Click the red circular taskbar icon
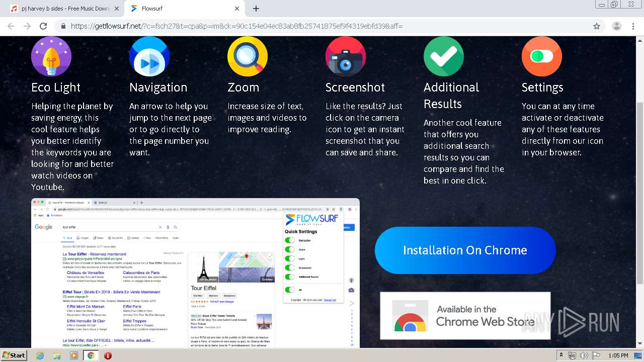Image resolution: width=644 pixels, height=362 pixels. tap(108, 355)
